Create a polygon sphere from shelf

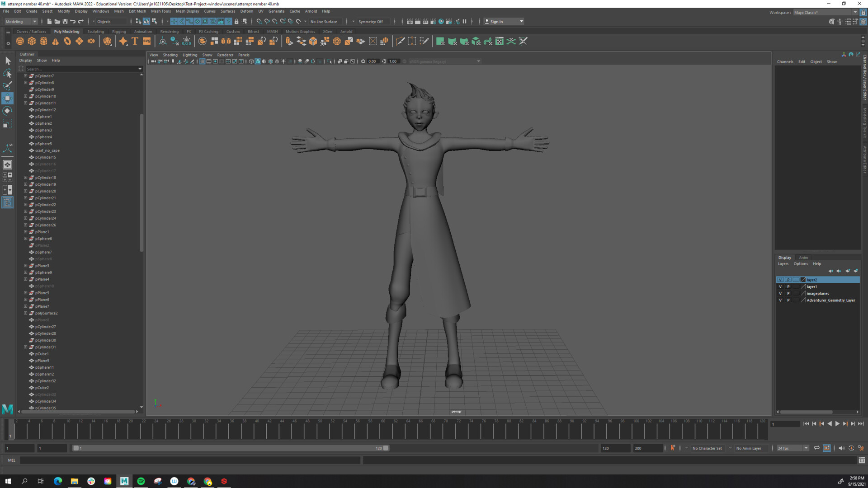[x=20, y=41]
